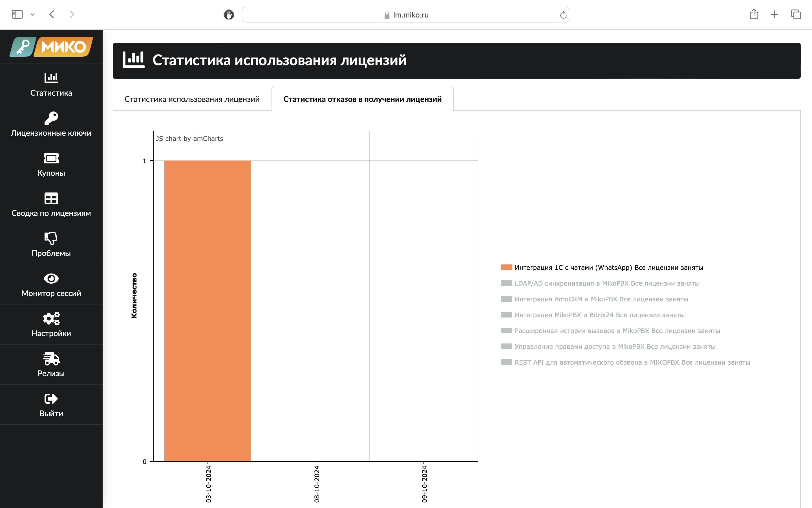
Task: Switch to Статистика использования лицензий tab
Action: (192, 99)
